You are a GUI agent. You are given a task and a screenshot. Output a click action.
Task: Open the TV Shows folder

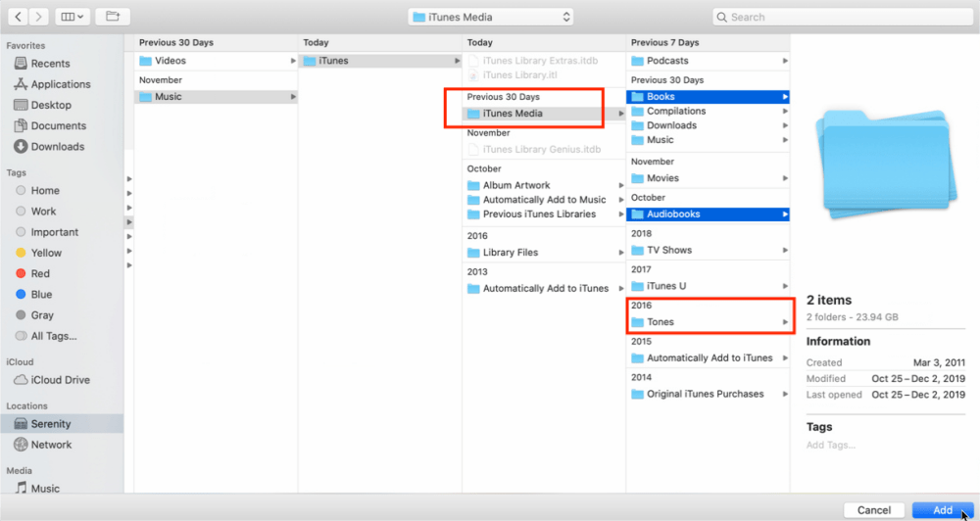668,250
